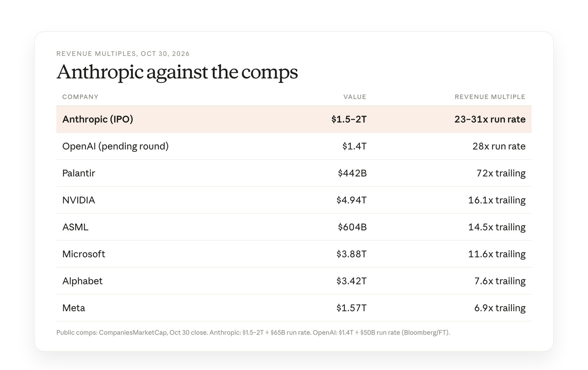Click the $1.5–2T value for Anthropic
The image size is (588, 370).
(x=349, y=119)
